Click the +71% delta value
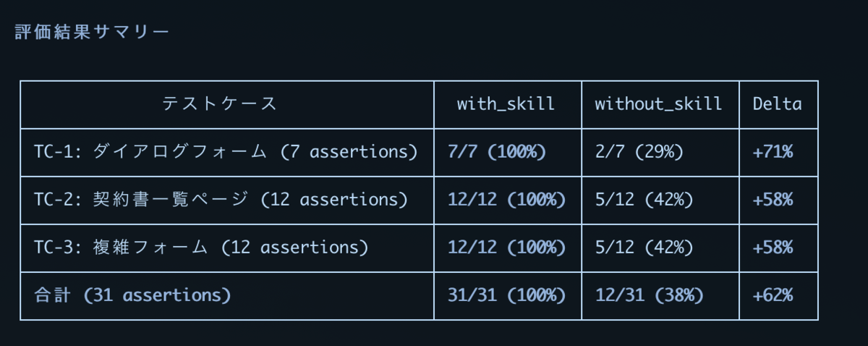This screenshot has width=868, height=346. 773,152
